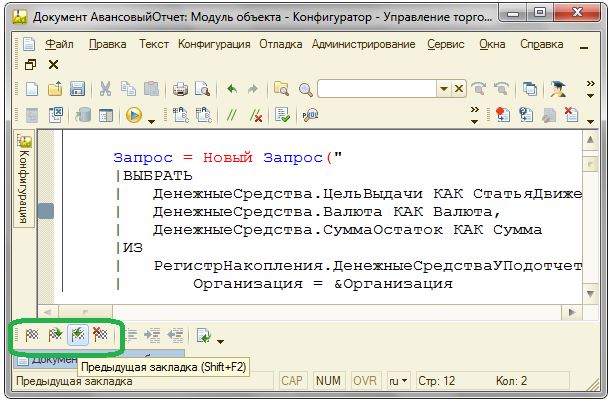612x403 pixels.
Task: Click the Save diskette icon in toolbar
Action: pos(77,90)
